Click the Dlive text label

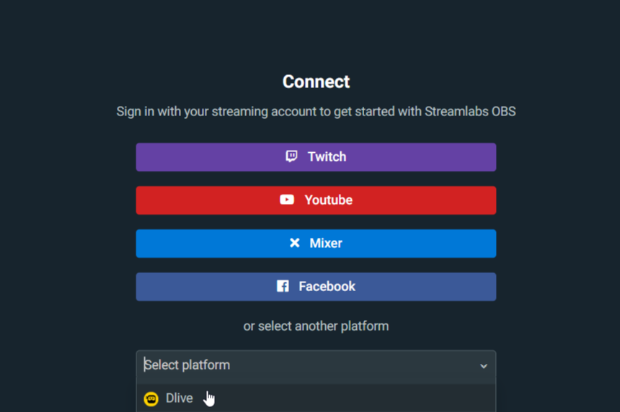[x=179, y=398]
